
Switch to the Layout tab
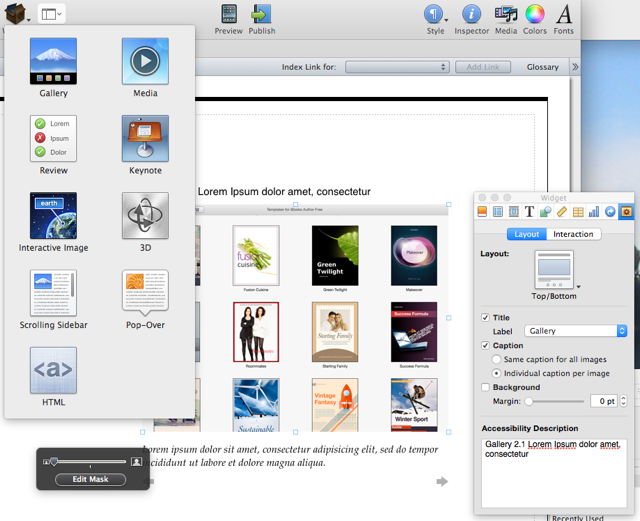pos(527,234)
